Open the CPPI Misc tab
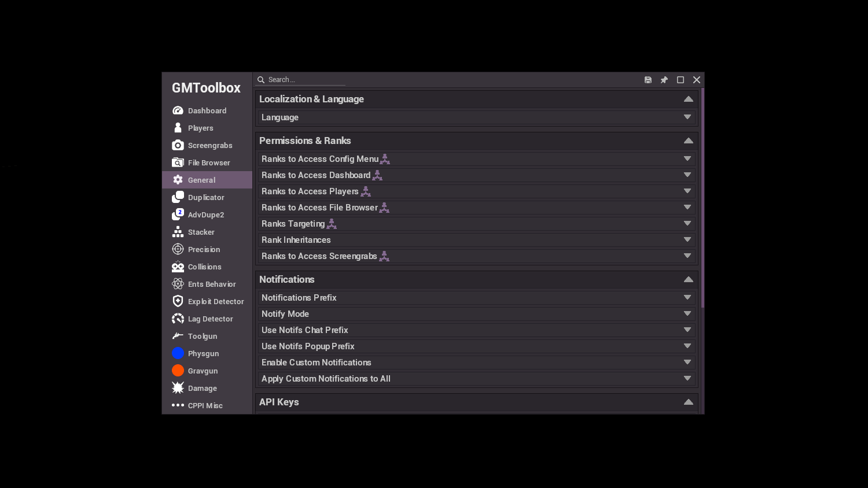Viewport: 868px width, 488px height. [207, 405]
